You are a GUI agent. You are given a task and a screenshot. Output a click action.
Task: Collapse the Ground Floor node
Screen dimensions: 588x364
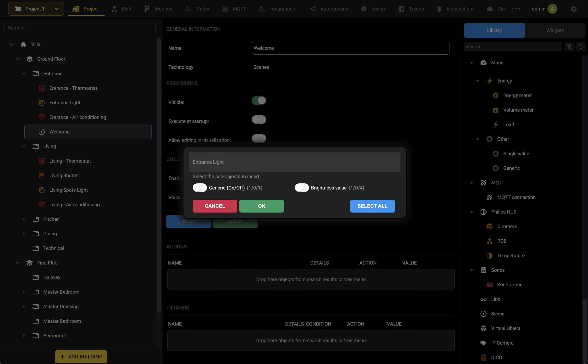(x=18, y=59)
